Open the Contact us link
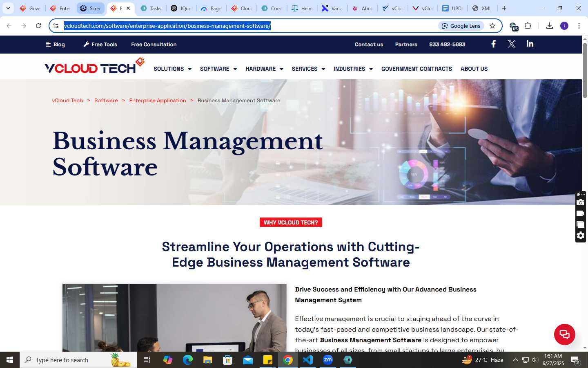The image size is (588, 368). [369, 44]
